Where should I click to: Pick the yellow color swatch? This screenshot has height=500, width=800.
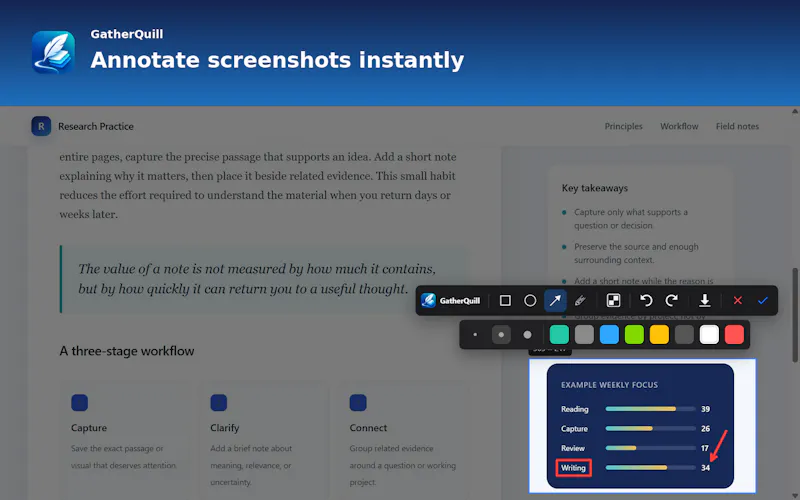point(659,335)
